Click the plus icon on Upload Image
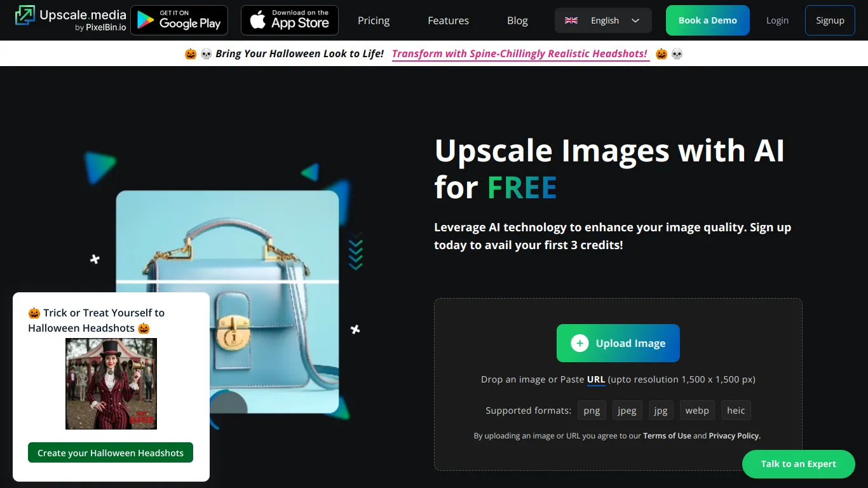The height and width of the screenshot is (488, 868). click(x=580, y=343)
